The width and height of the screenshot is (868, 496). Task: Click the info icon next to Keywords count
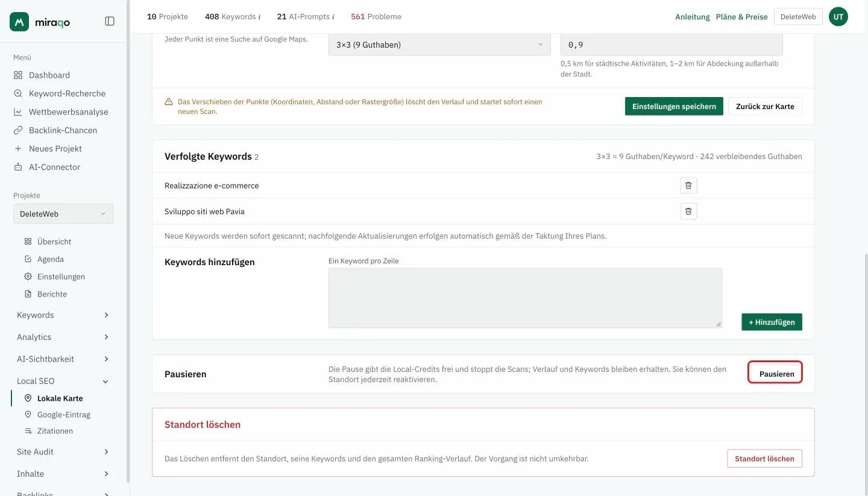259,17
